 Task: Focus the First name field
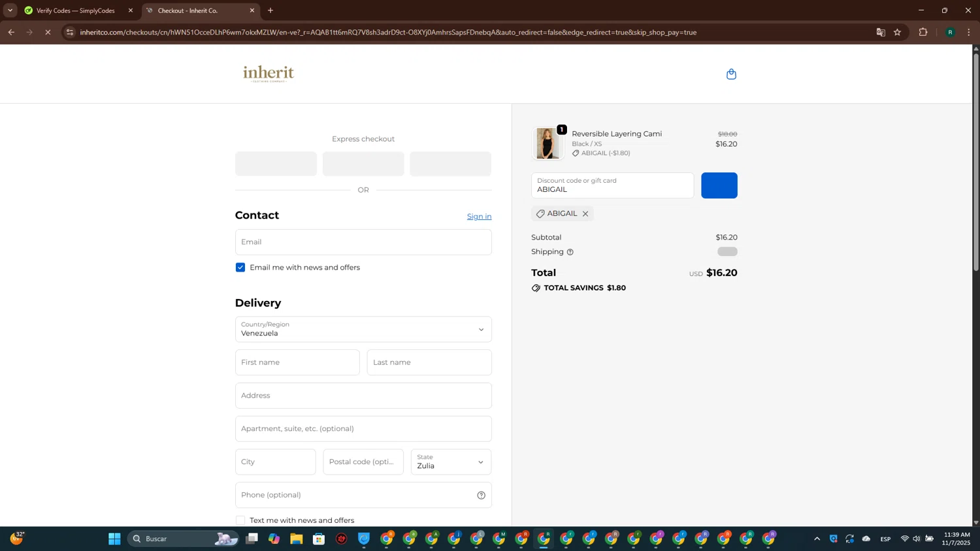[297, 362]
